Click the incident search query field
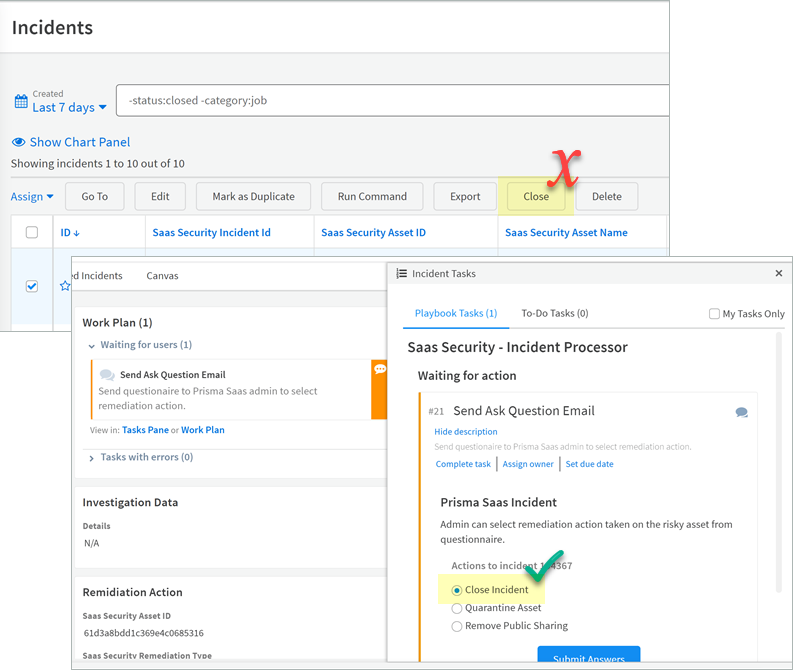This screenshot has height=670, width=793. 392,101
